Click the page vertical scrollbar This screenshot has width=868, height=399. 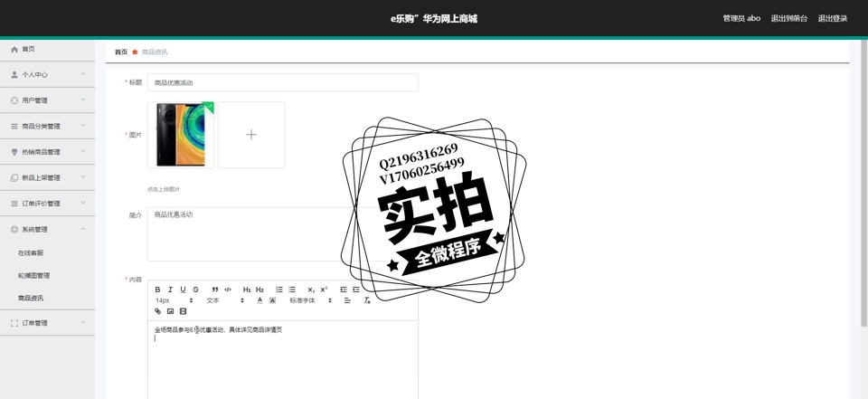[x=864, y=183]
